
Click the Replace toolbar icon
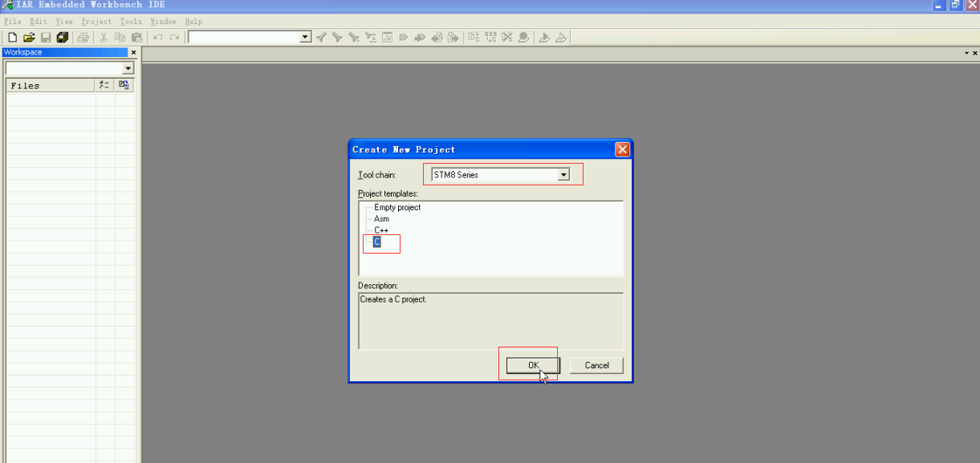pyautogui.click(x=371, y=38)
